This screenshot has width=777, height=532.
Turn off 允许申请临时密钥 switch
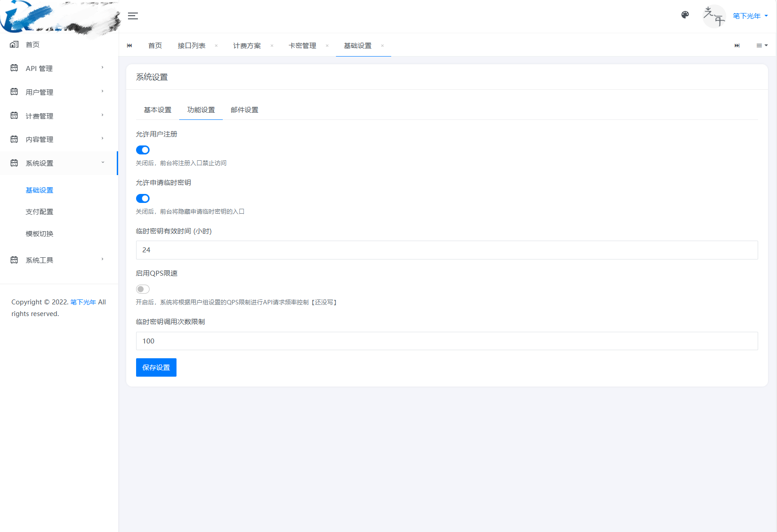[143, 198]
